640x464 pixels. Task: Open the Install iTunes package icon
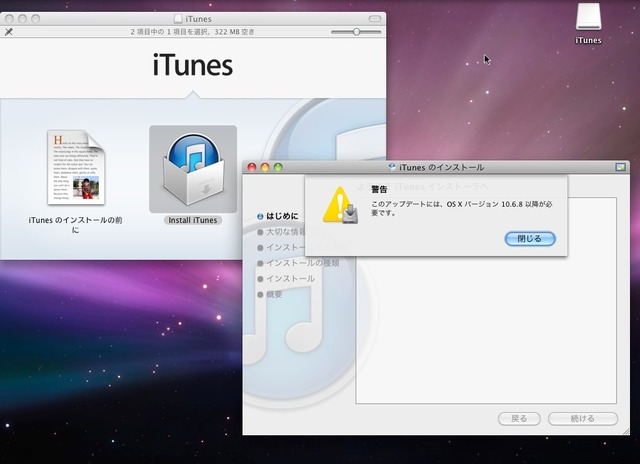click(x=193, y=169)
